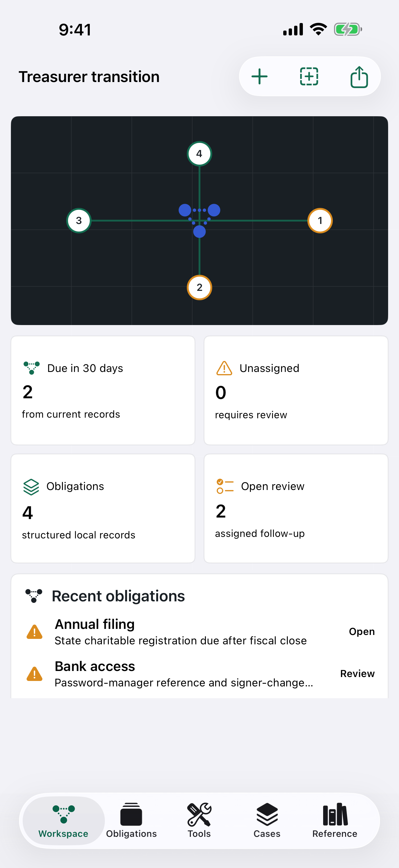Viewport: 399px width, 868px height.
Task: Open the Unassigned card
Action: [x=296, y=390]
